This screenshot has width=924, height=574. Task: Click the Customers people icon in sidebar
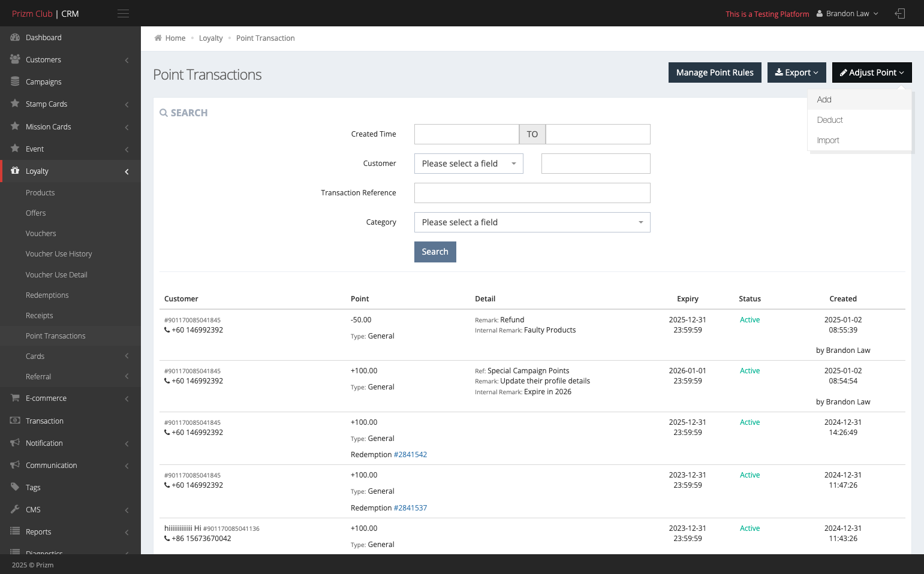[x=15, y=59]
